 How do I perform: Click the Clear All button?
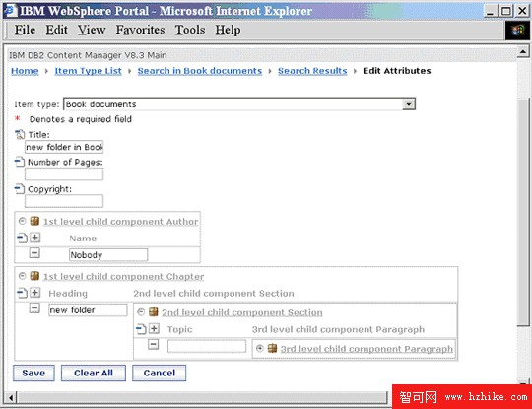tap(94, 373)
